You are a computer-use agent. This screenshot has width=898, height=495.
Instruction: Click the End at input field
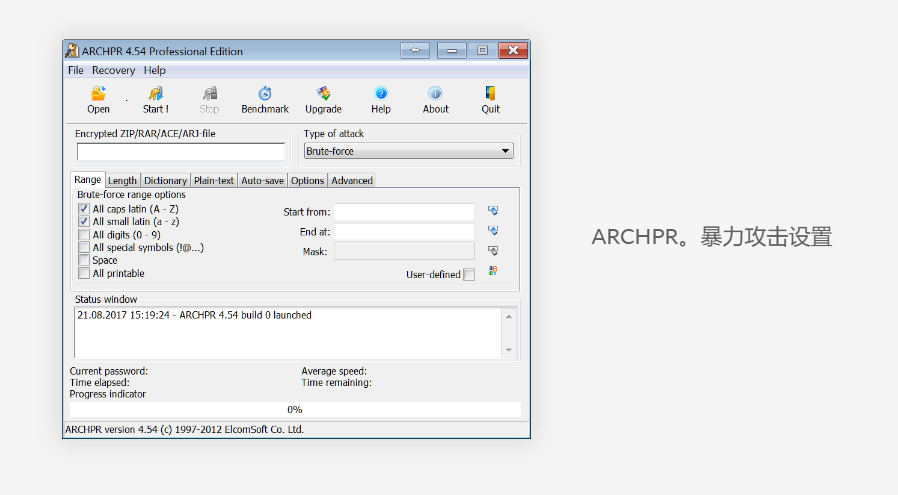click(x=404, y=231)
